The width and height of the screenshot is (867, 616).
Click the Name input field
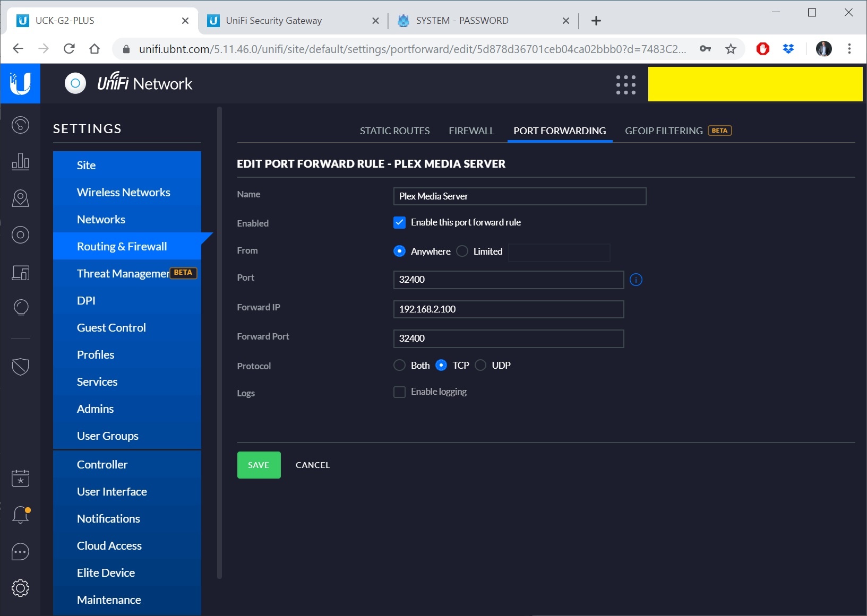tap(520, 196)
